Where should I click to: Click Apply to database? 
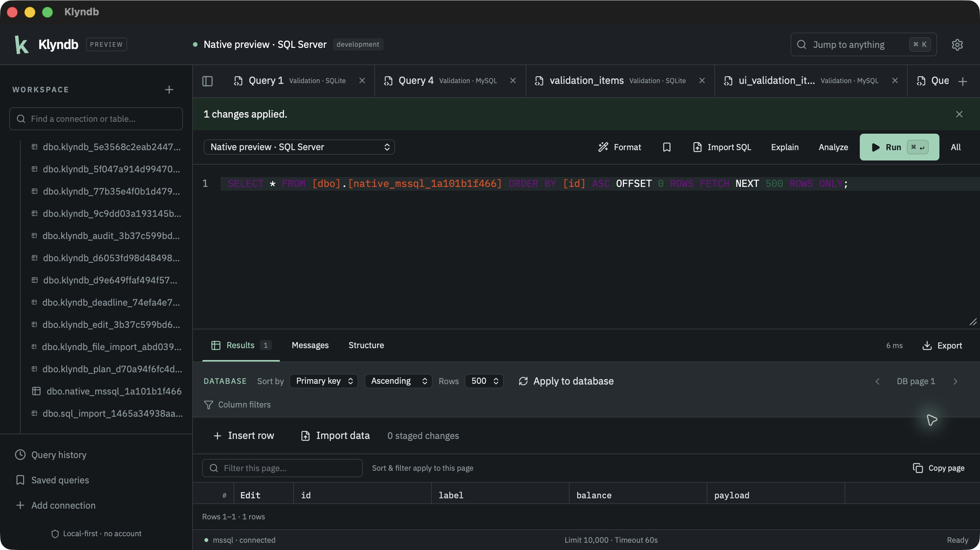(566, 381)
